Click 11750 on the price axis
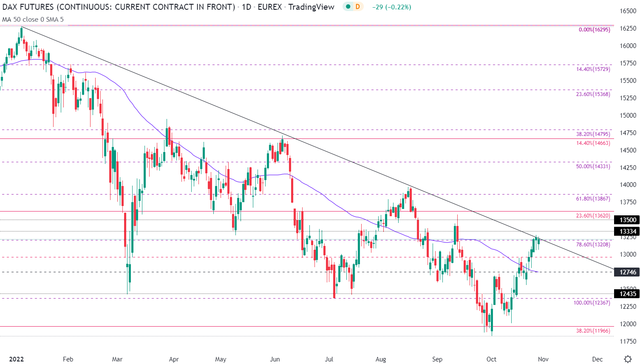Screen dimensions: 640x364 pos(628,341)
